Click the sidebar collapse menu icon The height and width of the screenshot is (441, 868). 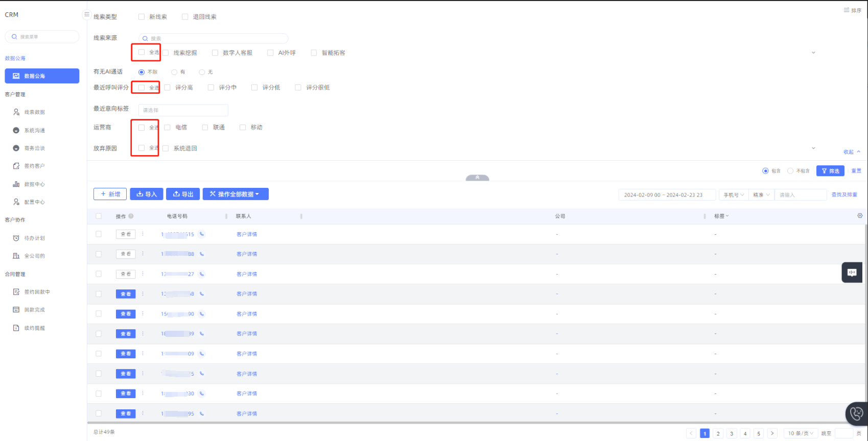[x=86, y=14]
